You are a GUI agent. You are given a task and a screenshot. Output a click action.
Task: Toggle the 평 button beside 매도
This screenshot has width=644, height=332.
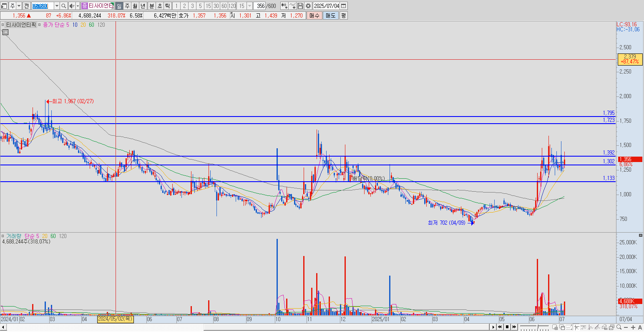[343, 15]
